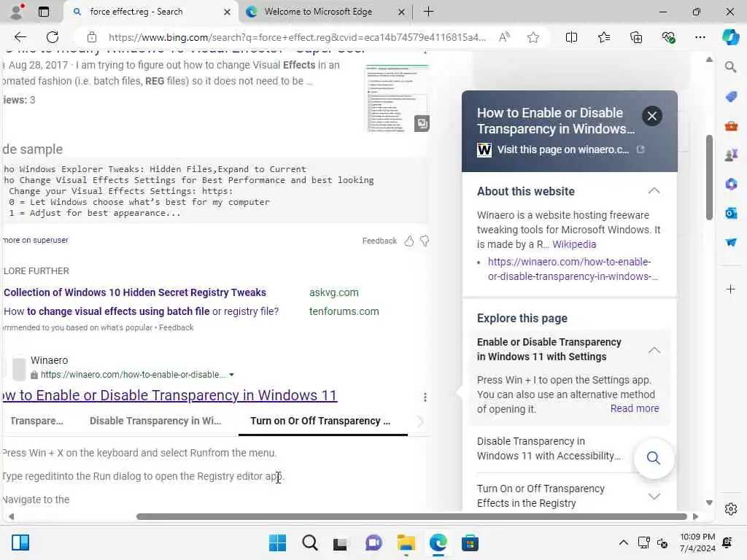The height and width of the screenshot is (560, 747).
Task: Open a new tab with plus button
Action: click(x=428, y=12)
